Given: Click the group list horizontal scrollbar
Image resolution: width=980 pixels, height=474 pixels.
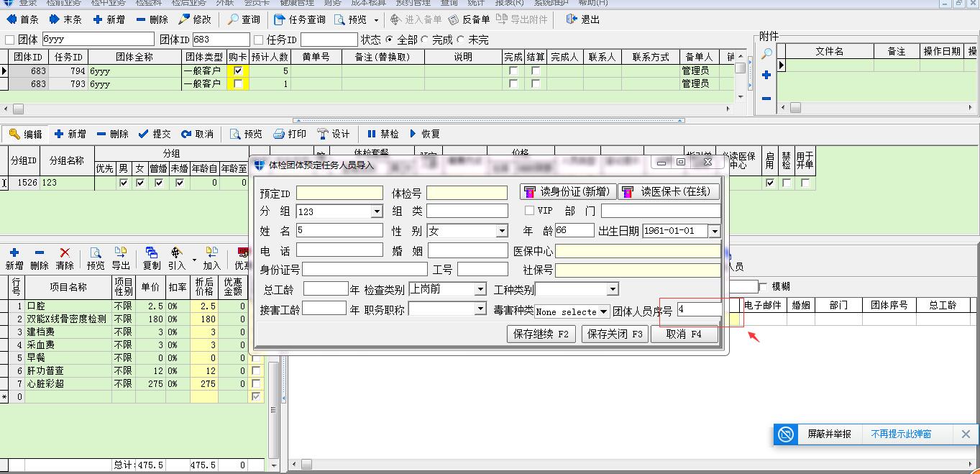Looking at the screenshot, I should pos(367,109).
